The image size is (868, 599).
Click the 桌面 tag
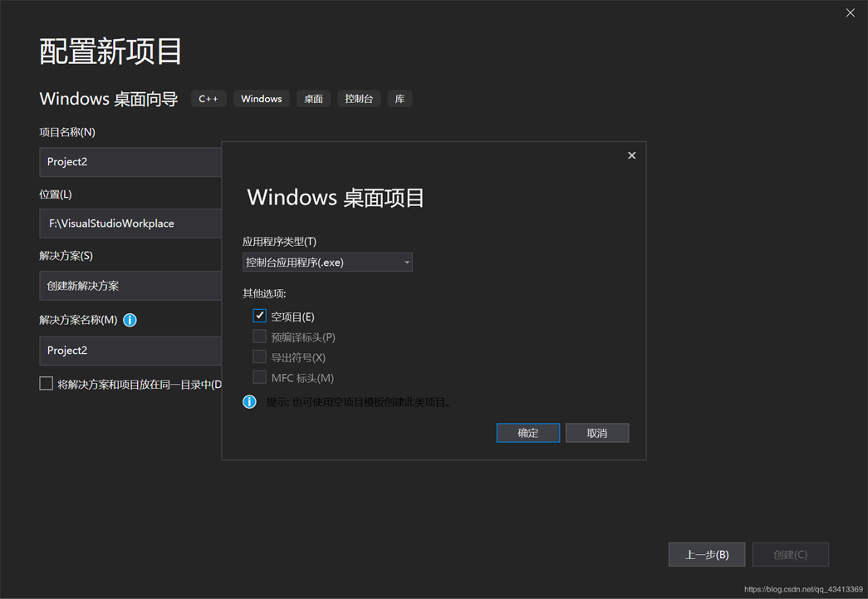coord(313,99)
